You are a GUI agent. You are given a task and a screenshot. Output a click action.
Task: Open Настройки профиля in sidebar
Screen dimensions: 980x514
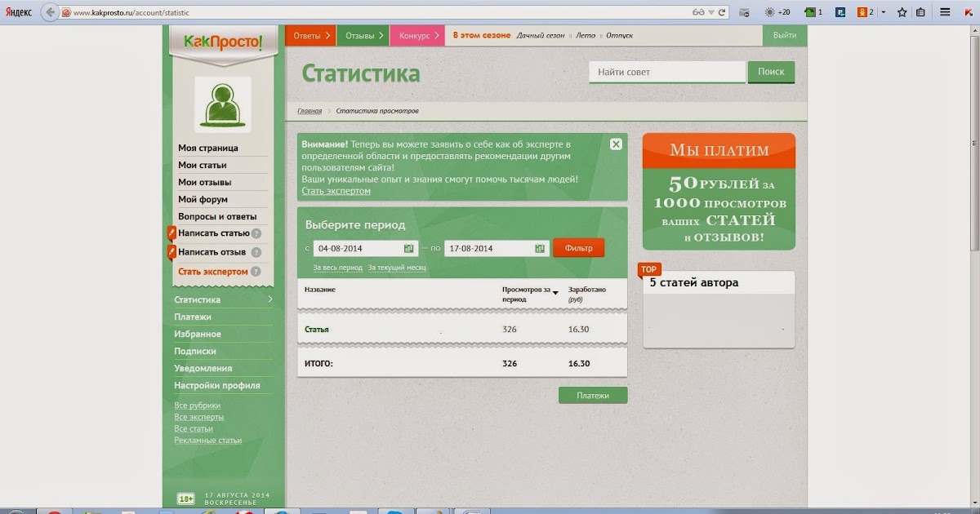coord(217,385)
